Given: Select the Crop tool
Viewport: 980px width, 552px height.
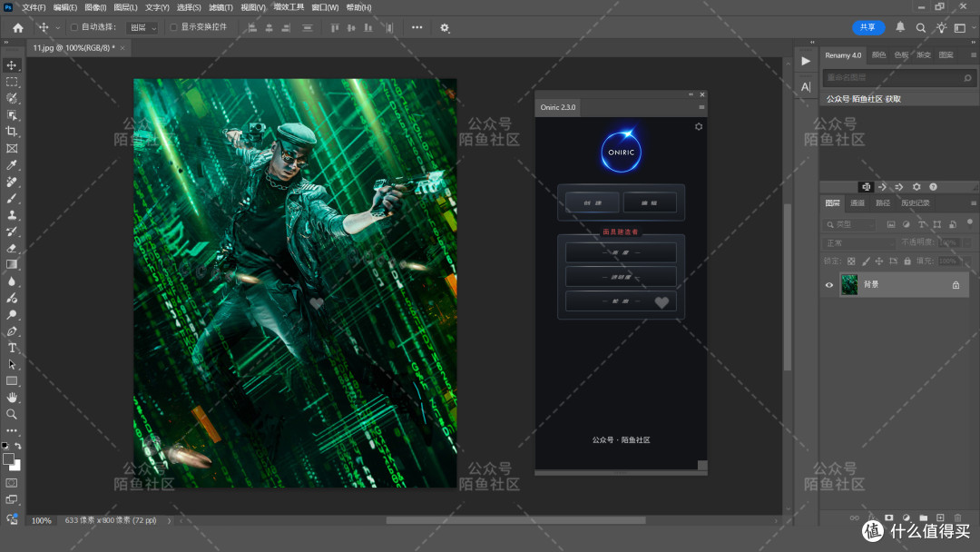Looking at the screenshot, I should (12, 132).
